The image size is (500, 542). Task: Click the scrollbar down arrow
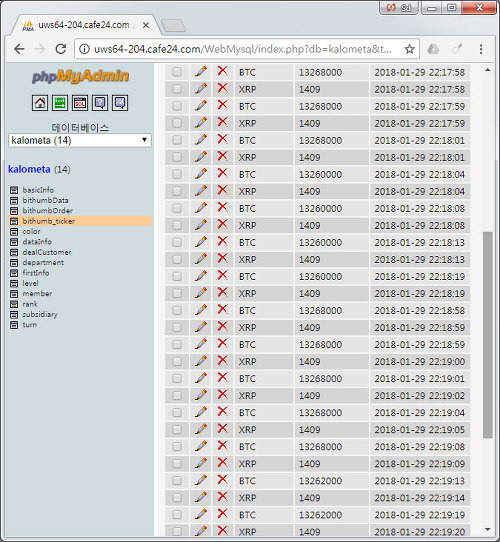pyautogui.click(x=488, y=530)
